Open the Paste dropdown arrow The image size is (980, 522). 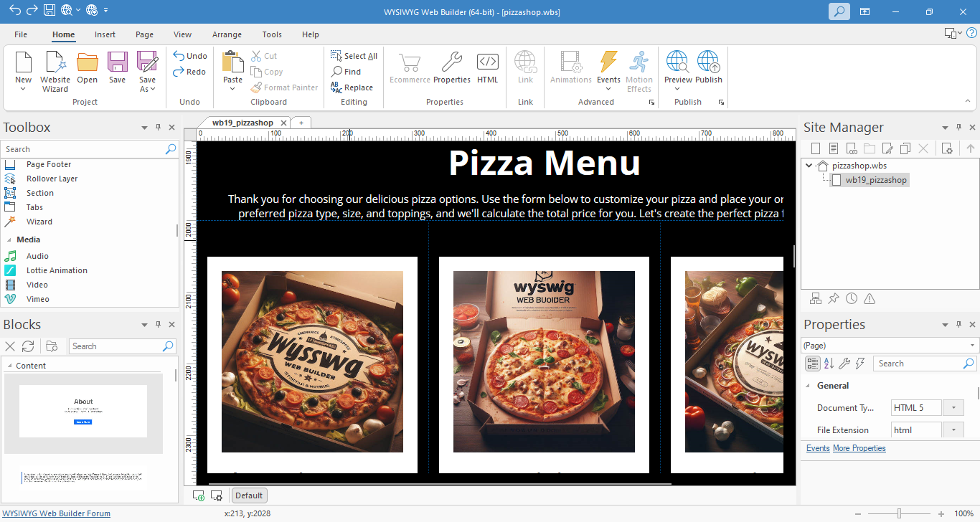coord(232,89)
